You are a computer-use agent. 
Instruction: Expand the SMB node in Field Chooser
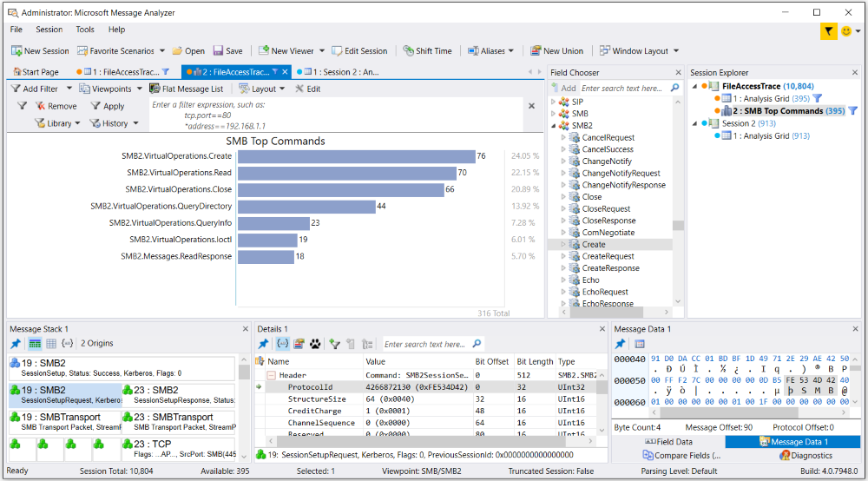click(x=554, y=114)
